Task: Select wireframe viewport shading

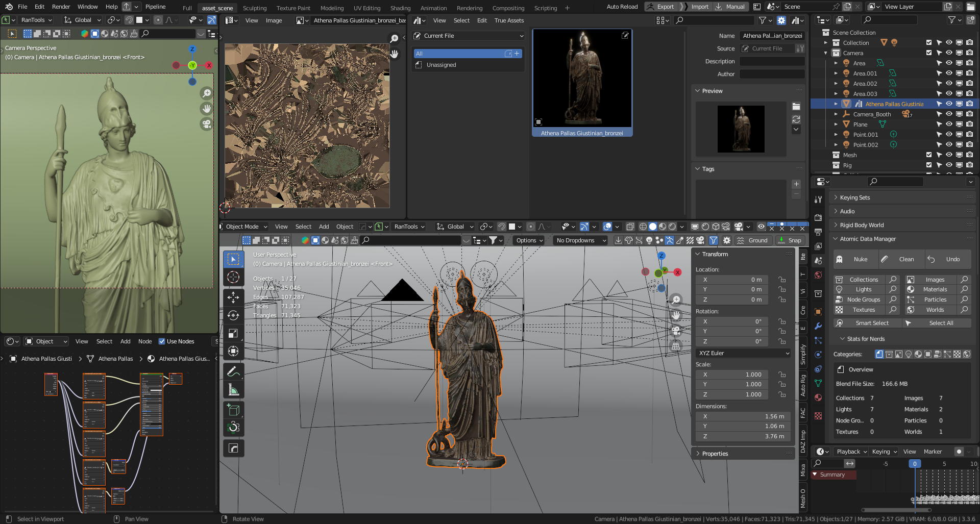Action: tap(643, 227)
